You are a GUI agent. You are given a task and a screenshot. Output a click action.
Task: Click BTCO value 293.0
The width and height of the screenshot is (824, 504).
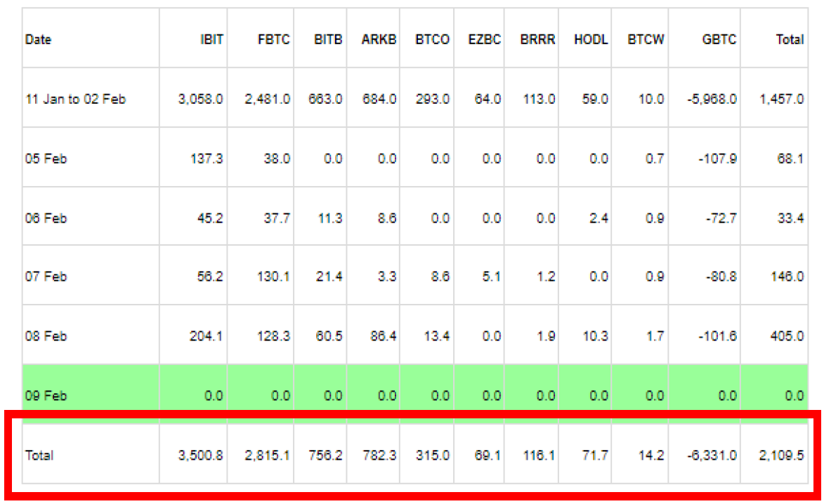point(433,99)
